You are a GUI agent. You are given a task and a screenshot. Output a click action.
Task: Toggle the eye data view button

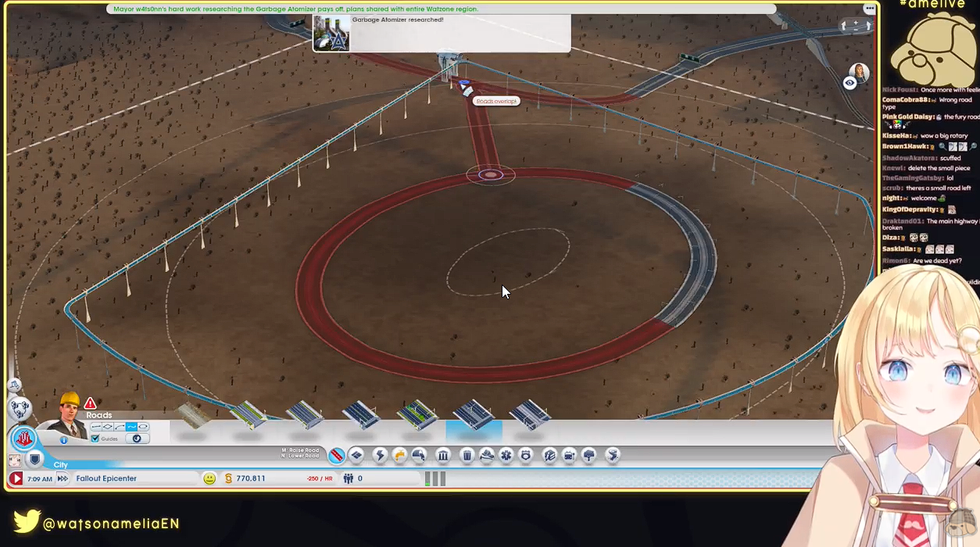[849, 83]
